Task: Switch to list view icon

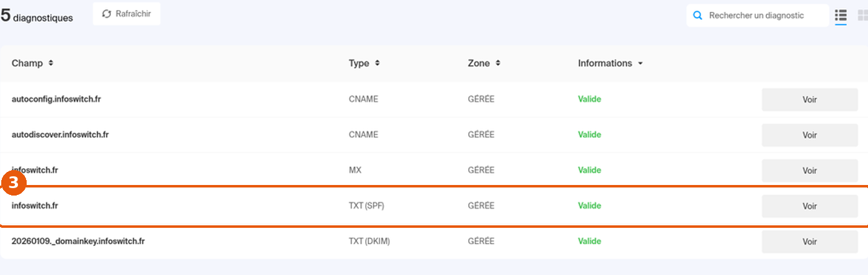Action: pyautogui.click(x=841, y=16)
